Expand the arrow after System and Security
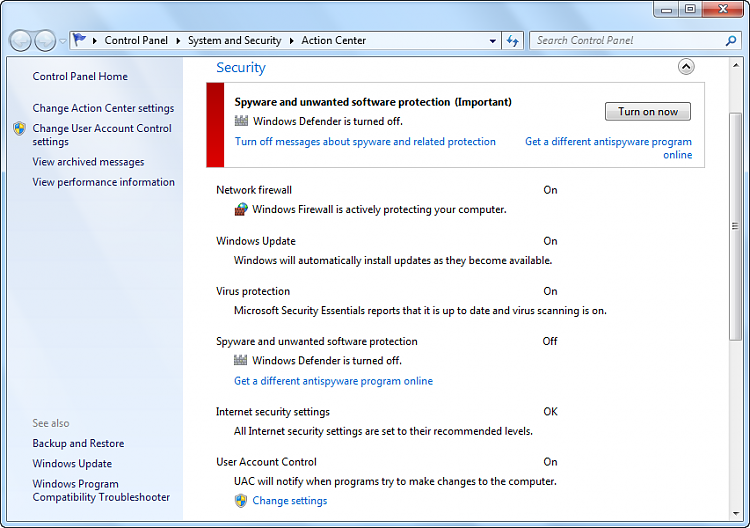This screenshot has height=528, width=750. [x=291, y=41]
